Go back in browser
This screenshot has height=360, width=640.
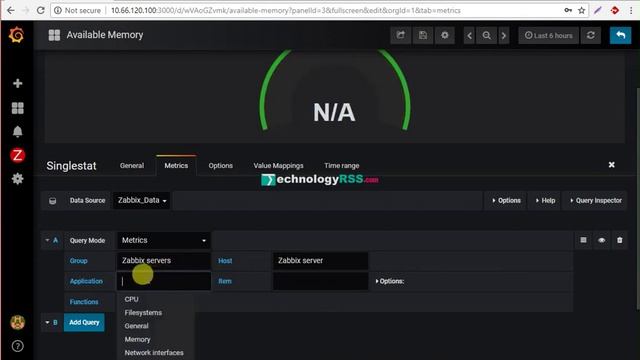coord(11,10)
